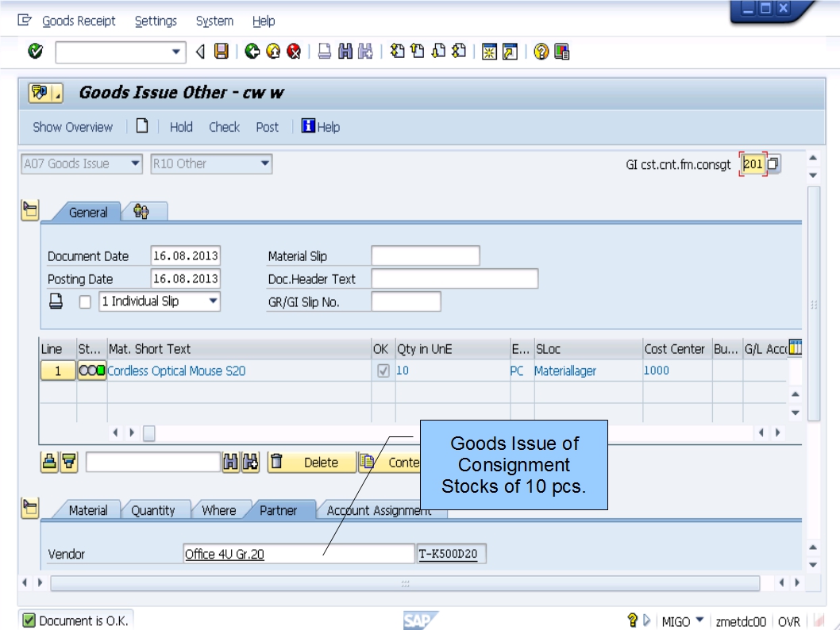Image resolution: width=840 pixels, height=630 pixels.
Task: Open the 1 Individual Slip dropdown
Action: pos(214,302)
